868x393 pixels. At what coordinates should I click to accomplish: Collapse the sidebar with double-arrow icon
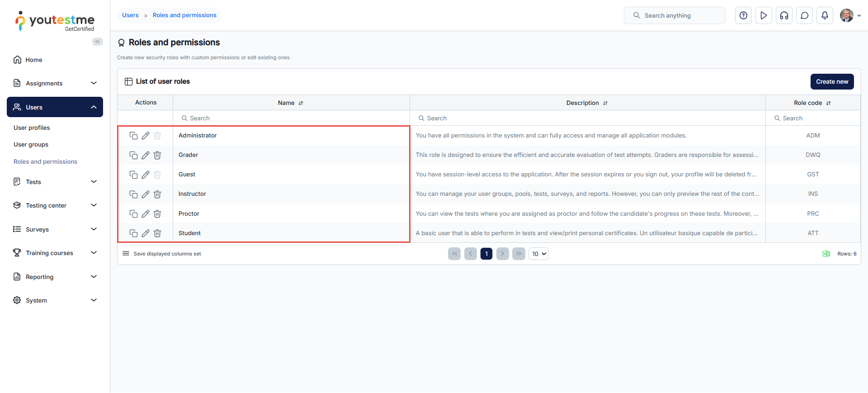98,42
